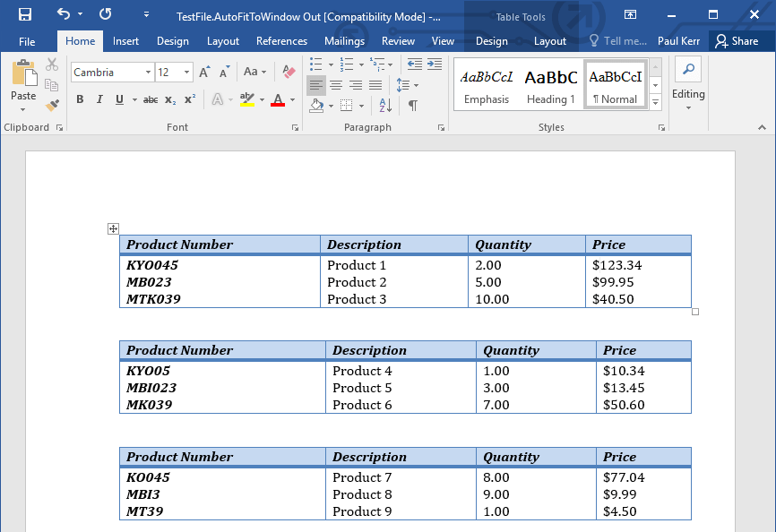Decrease font size with Shrink Font icon
The height and width of the screenshot is (532, 776).
tap(225, 73)
